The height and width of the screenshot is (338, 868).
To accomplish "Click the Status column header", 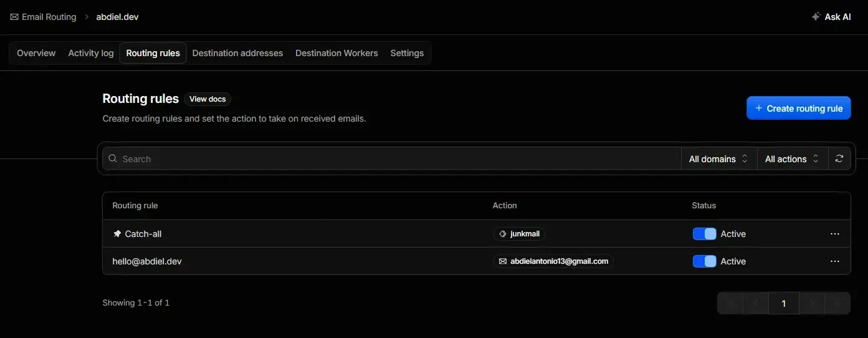I will point(704,205).
